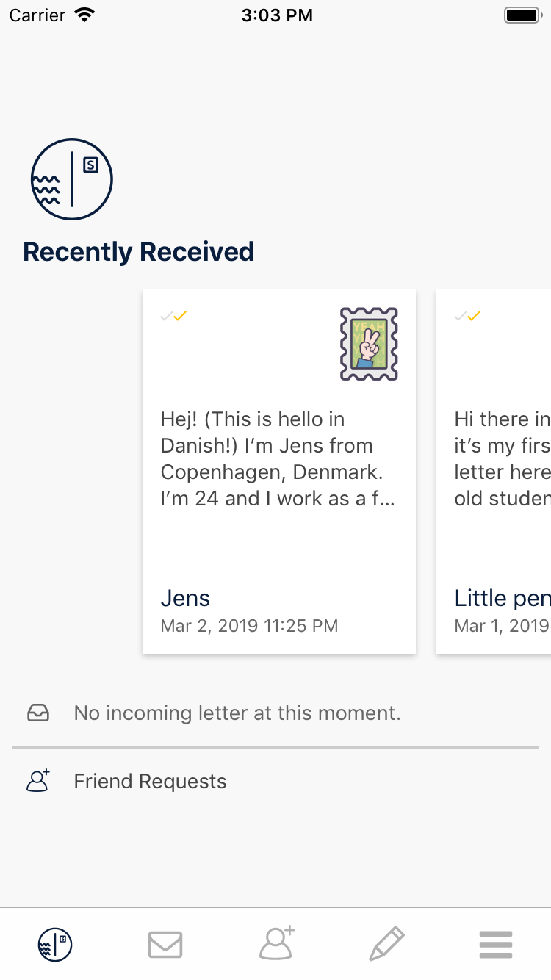This screenshot has width=551, height=980.
Task: Open Friend Requests
Action: pos(150,781)
